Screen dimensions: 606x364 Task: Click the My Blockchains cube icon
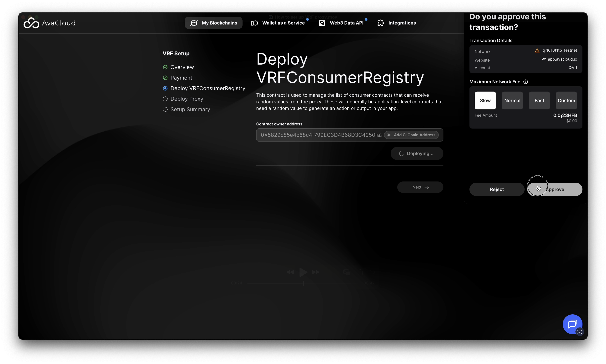tap(194, 23)
